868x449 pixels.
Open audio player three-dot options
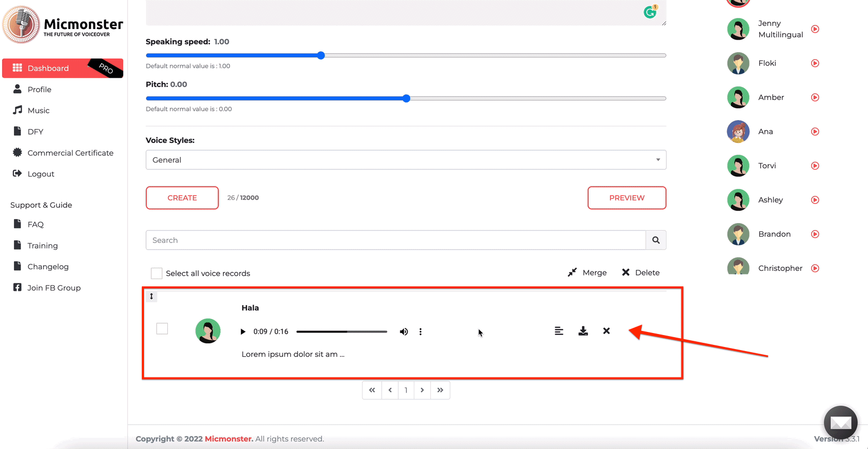pos(421,331)
